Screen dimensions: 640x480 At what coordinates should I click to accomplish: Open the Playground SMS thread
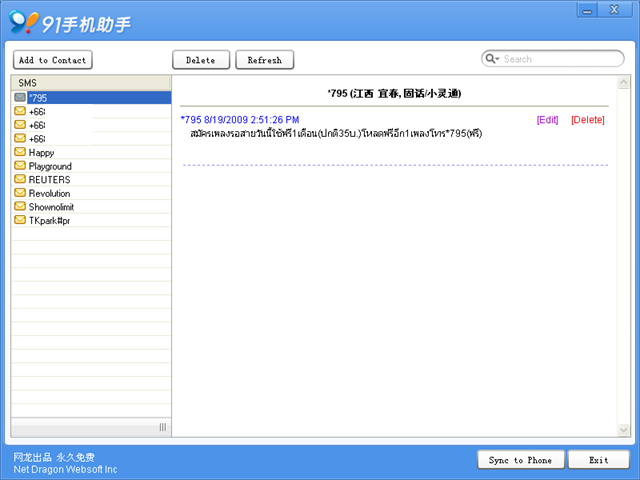point(91,166)
